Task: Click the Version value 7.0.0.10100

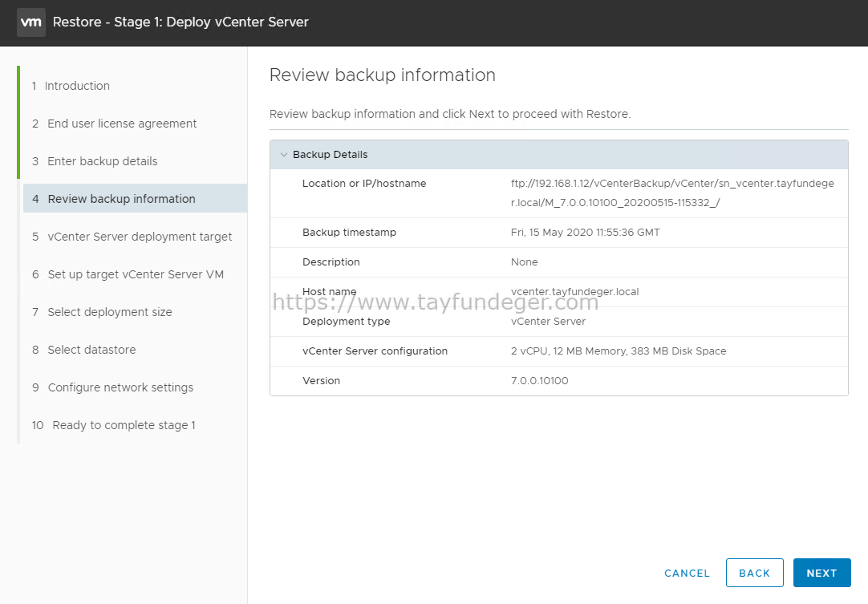Action: point(540,381)
